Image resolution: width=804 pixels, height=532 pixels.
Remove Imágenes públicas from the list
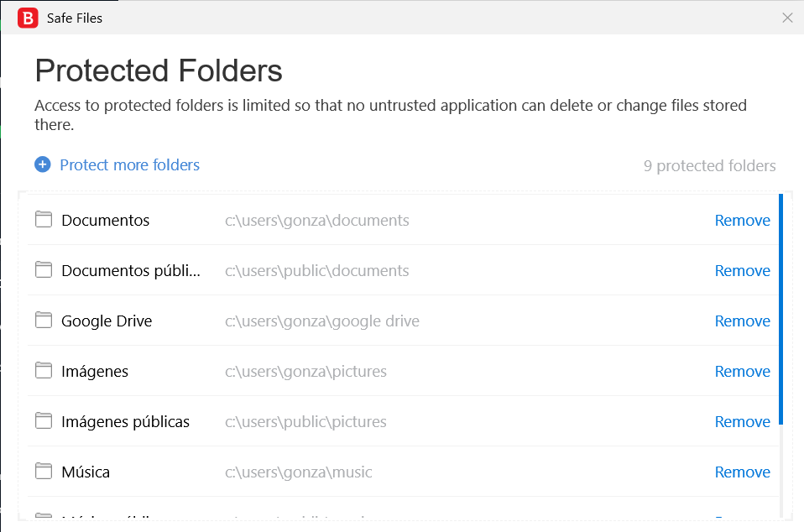(x=742, y=422)
